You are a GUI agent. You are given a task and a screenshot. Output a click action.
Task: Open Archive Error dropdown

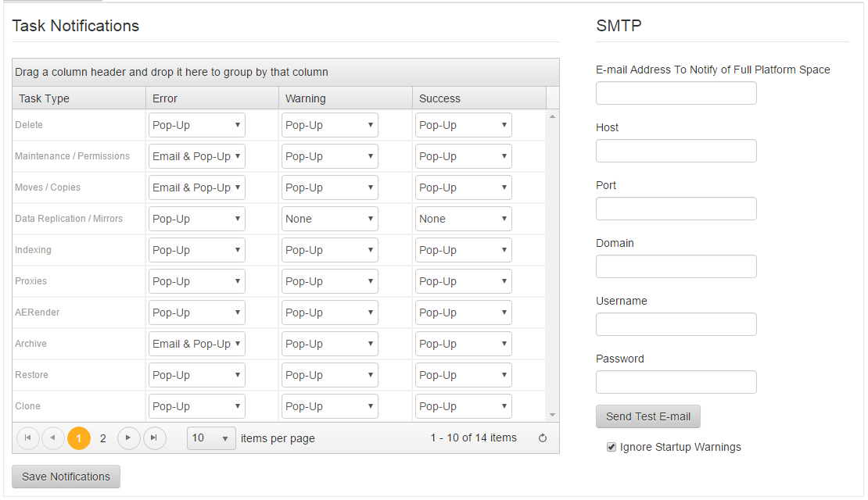[196, 344]
